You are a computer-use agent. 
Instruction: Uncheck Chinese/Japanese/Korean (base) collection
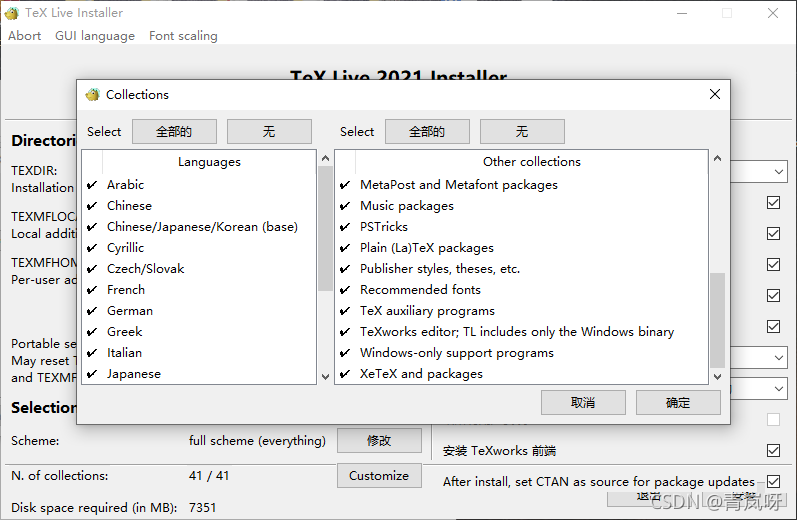pos(92,227)
